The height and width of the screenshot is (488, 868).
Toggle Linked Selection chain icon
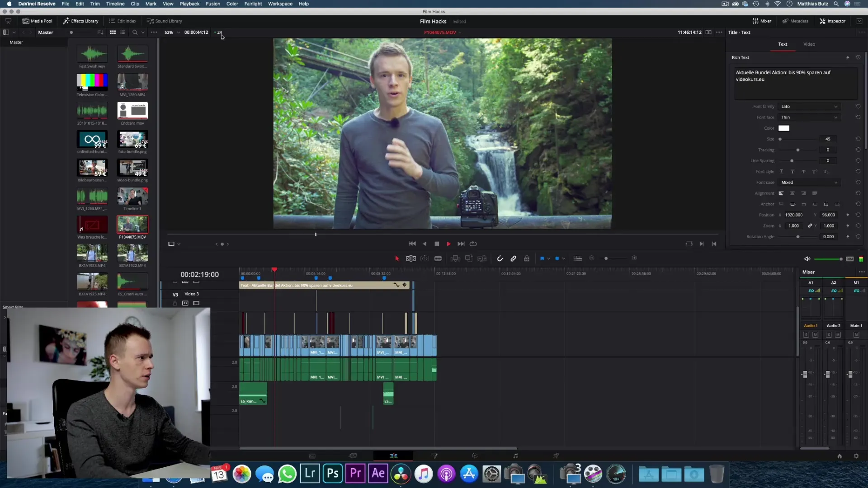click(514, 258)
